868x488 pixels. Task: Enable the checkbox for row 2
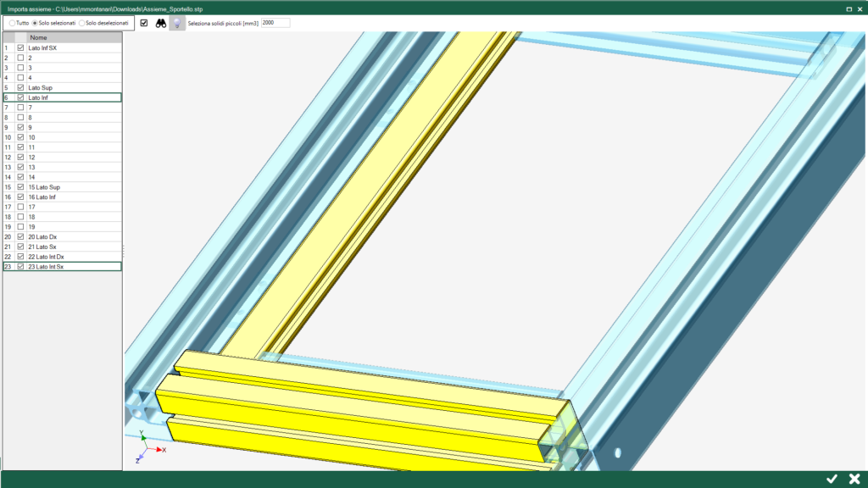coord(19,58)
